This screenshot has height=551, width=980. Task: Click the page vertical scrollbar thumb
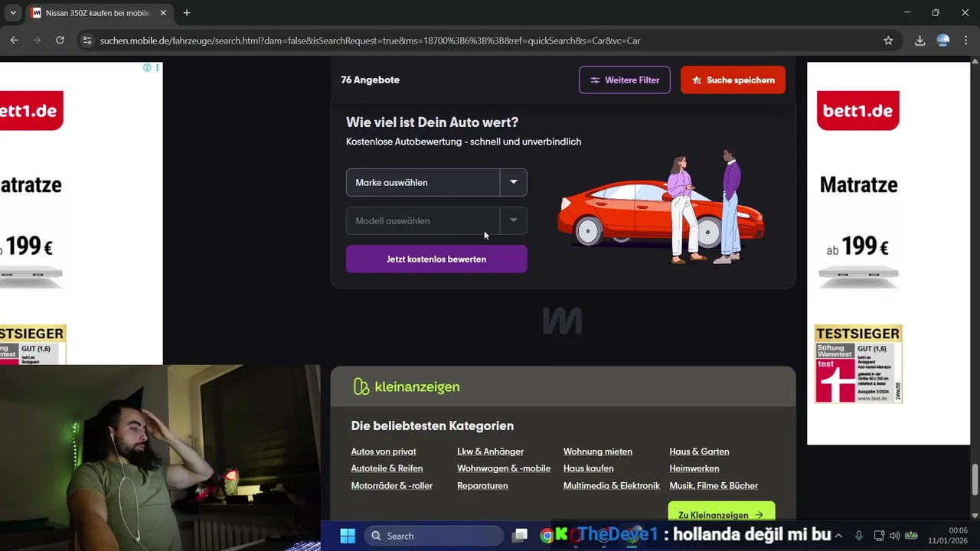pos(975,480)
